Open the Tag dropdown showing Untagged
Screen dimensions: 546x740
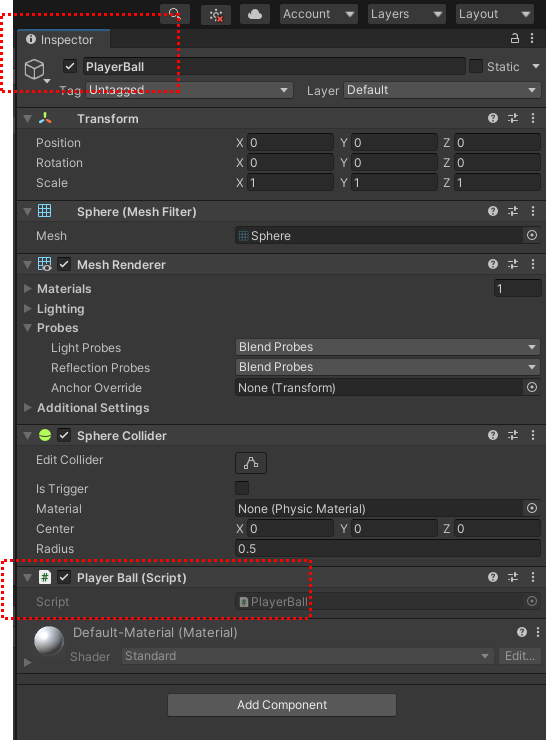coord(189,90)
